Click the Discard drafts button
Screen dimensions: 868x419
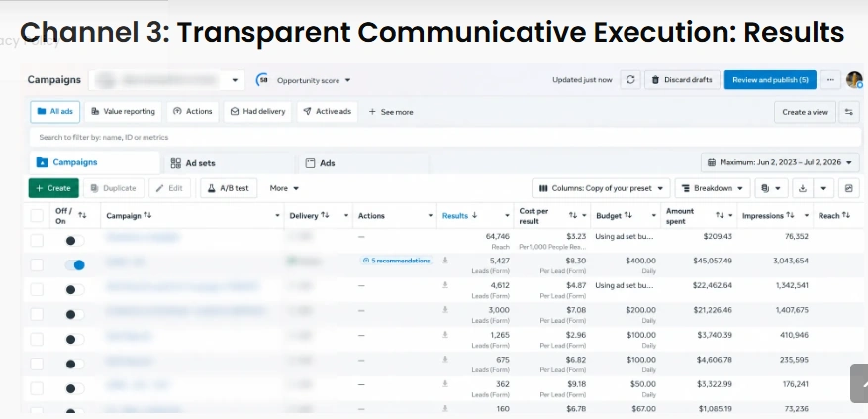[x=682, y=80]
